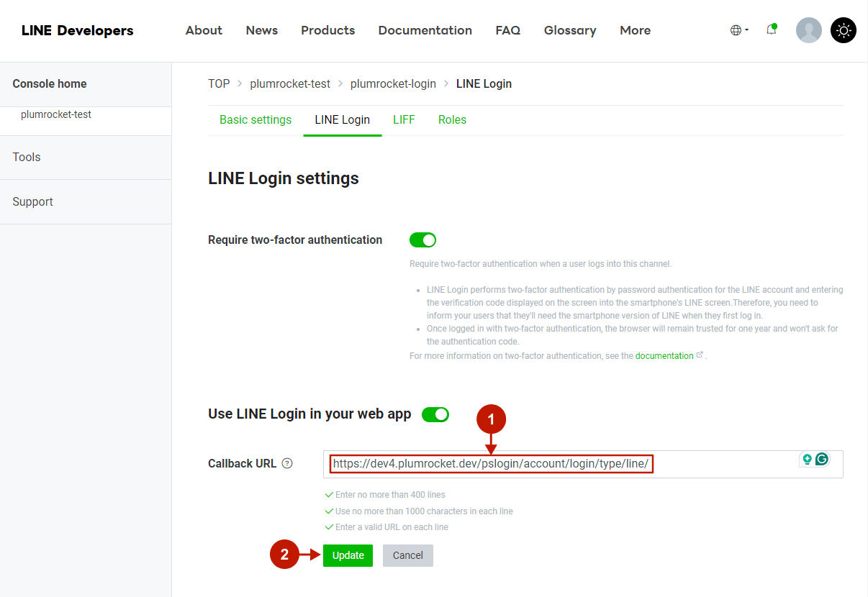The height and width of the screenshot is (597, 868).
Task: Disable Require two-factor authentication switch
Action: click(422, 240)
